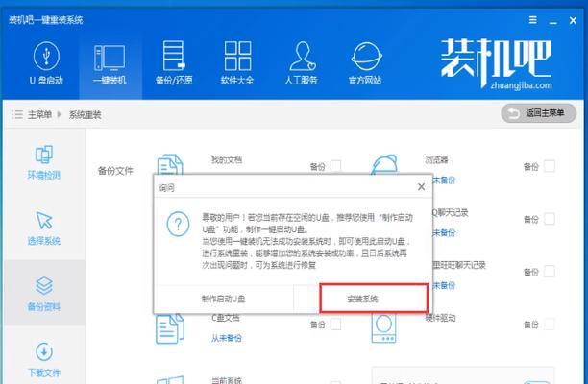Check 旺旺聊天记录 backup checkbox
Viewport: 588px width, 384px height.
point(550,271)
